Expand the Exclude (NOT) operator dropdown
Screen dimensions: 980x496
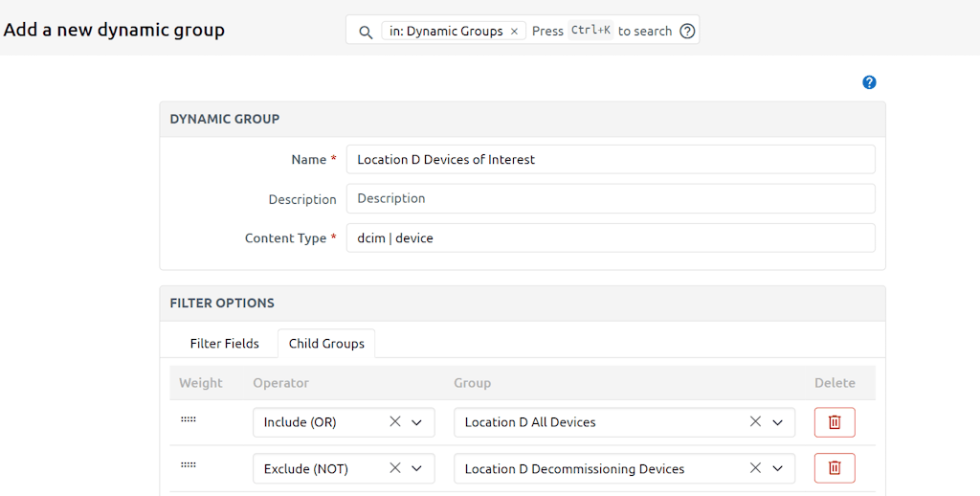point(416,468)
